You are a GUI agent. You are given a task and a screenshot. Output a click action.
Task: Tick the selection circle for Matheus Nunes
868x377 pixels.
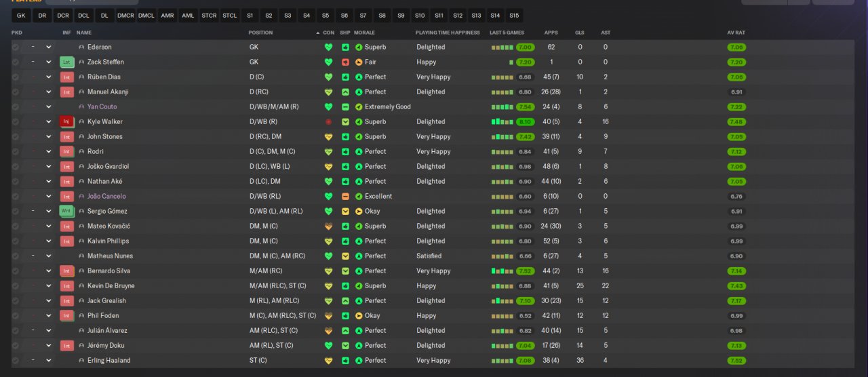click(x=16, y=256)
